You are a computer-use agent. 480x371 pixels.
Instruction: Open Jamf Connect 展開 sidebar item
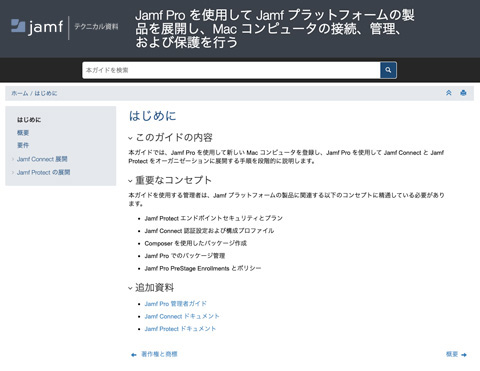coord(42,159)
